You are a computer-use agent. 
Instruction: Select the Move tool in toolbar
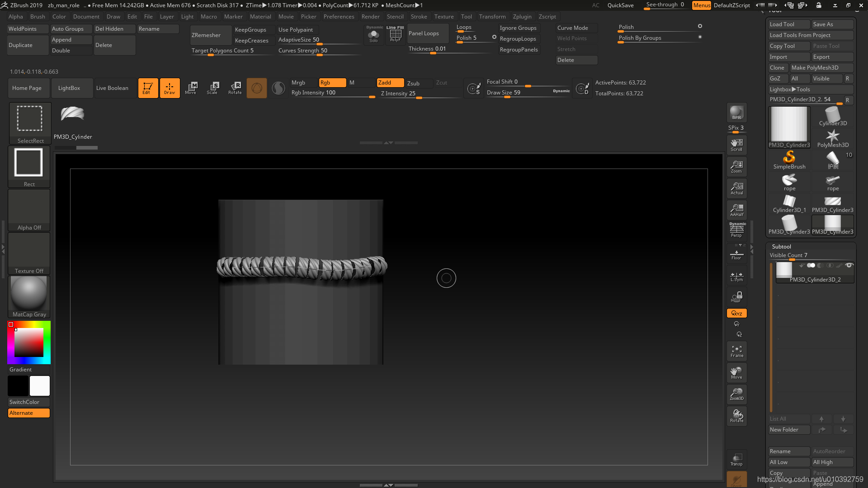click(x=191, y=88)
